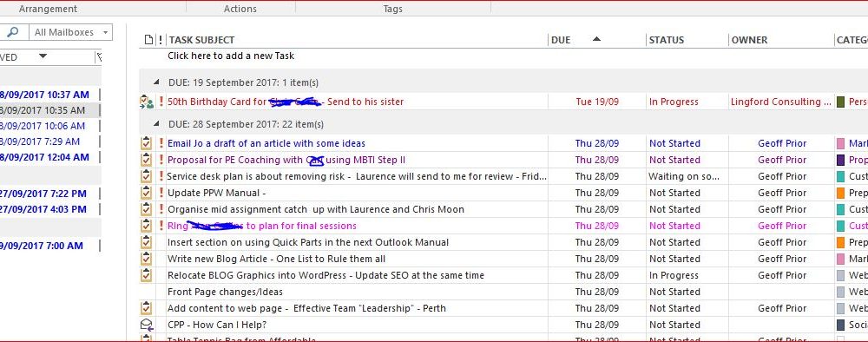Click the task icon for Write new Blog Article
The height and width of the screenshot is (342, 868).
click(146, 259)
